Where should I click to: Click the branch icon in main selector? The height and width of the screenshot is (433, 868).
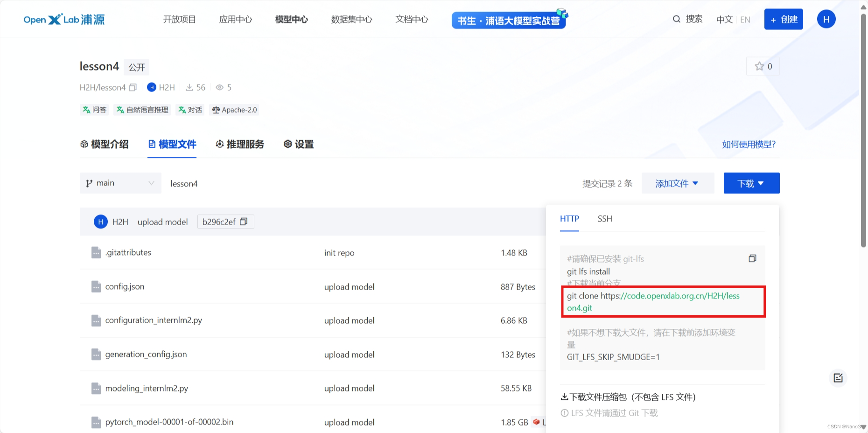pos(89,183)
